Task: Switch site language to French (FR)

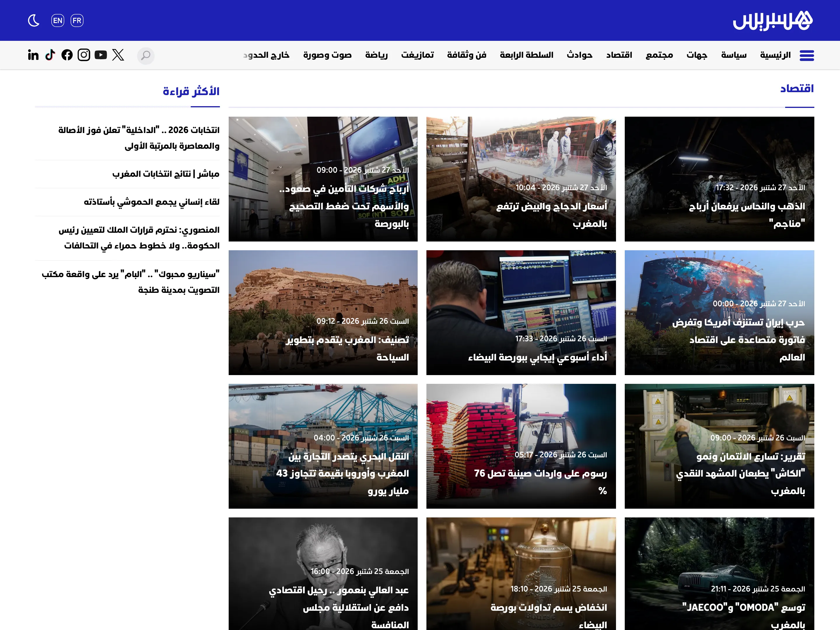Action: 77,20
